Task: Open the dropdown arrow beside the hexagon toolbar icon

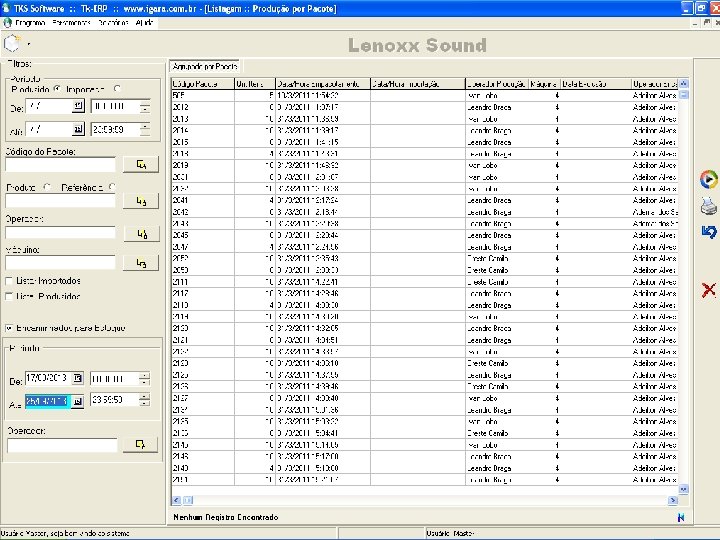Action: (x=29, y=45)
